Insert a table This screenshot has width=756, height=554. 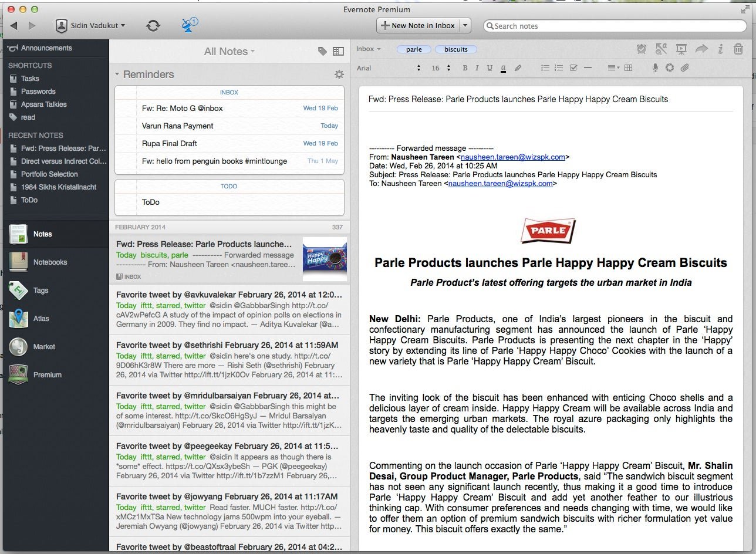pyautogui.click(x=628, y=68)
